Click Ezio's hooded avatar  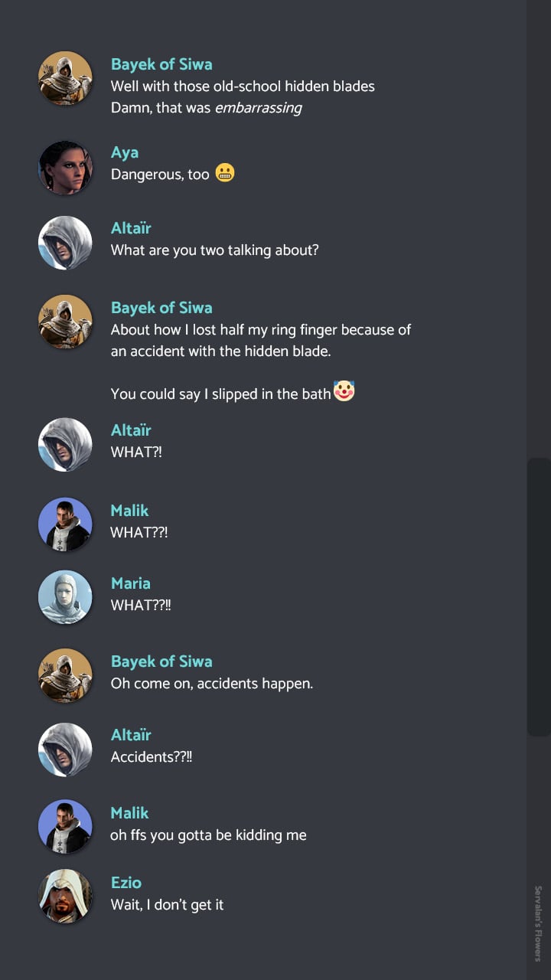point(65,897)
